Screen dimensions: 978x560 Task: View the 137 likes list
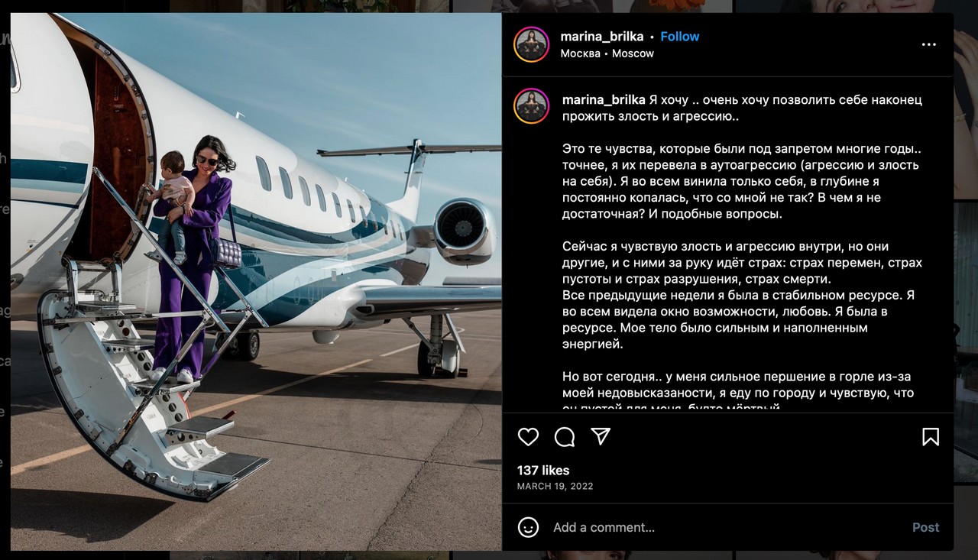(543, 470)
